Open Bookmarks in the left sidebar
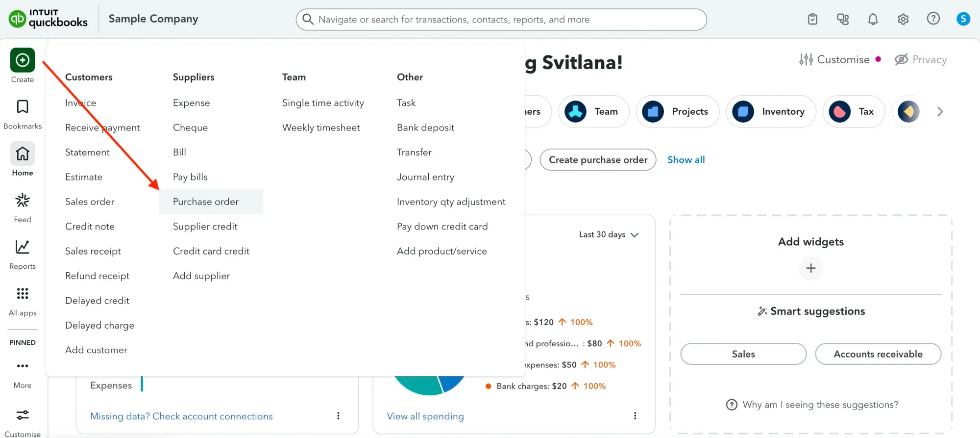 pyautogui.click(x=23, y=107)
